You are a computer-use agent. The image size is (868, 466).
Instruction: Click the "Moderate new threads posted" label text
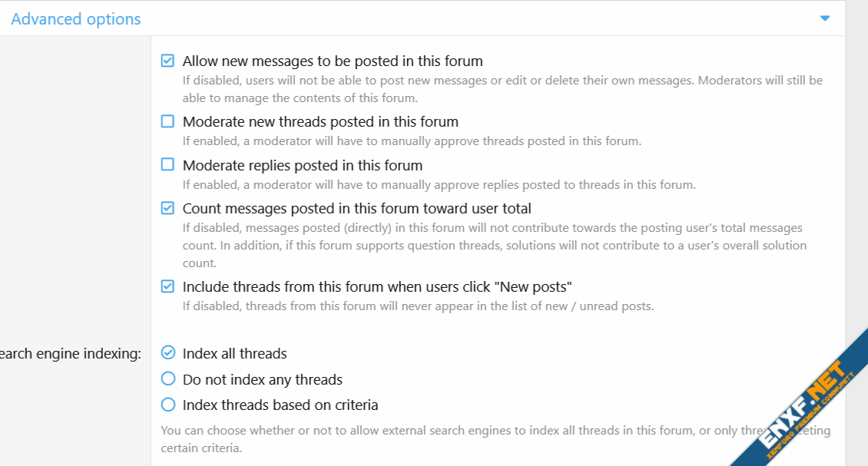320,122
